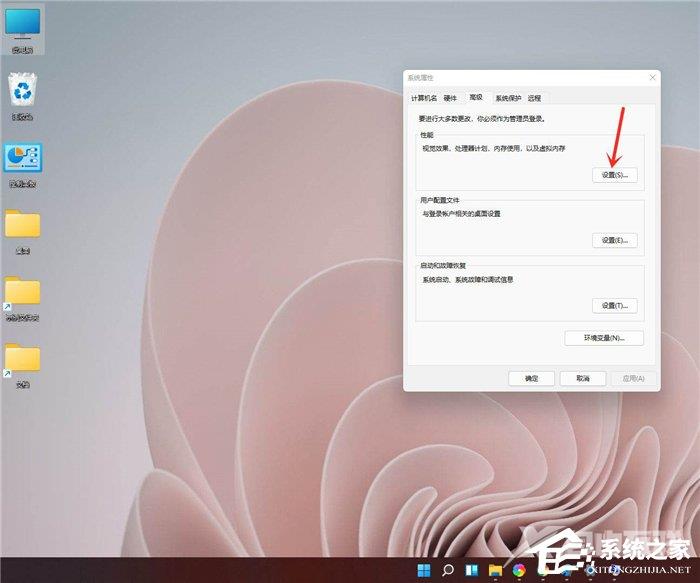Click the 与登录帐户相关的桌面设置 description
The height and width of the screenshot is (583, 700).
point(461,214)
